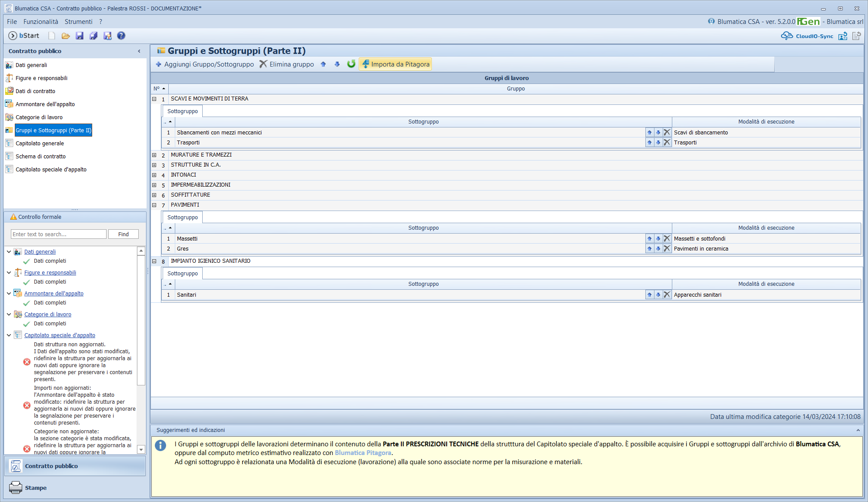Select Sottogruppo tab under IMPIANTO IGIENICO SANITARIO

[183, 274]
